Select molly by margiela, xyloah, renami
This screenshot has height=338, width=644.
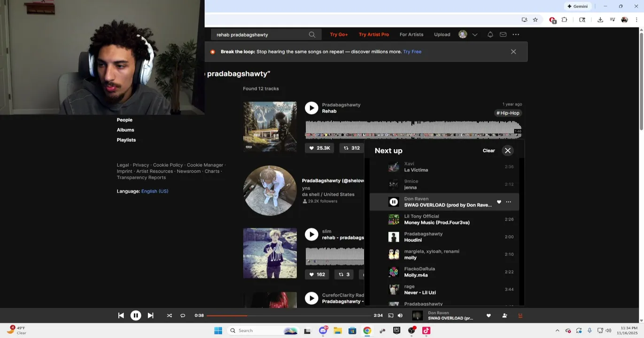(444, 254)
